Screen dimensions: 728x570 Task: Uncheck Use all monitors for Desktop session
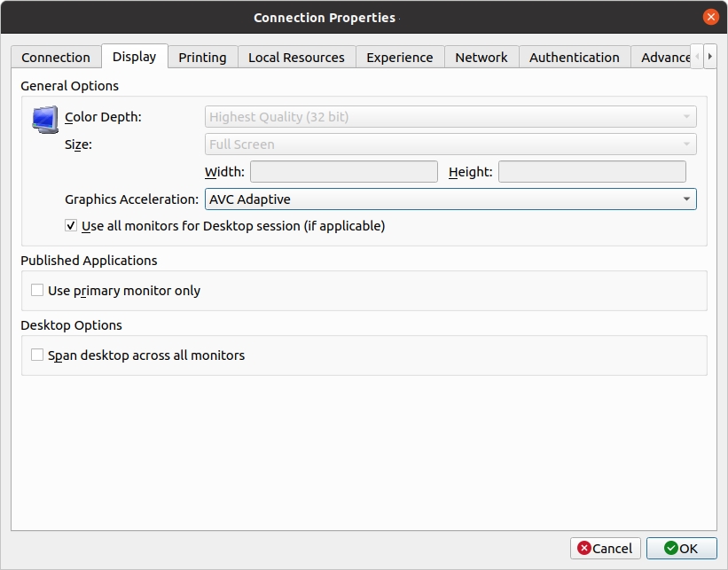71,226
